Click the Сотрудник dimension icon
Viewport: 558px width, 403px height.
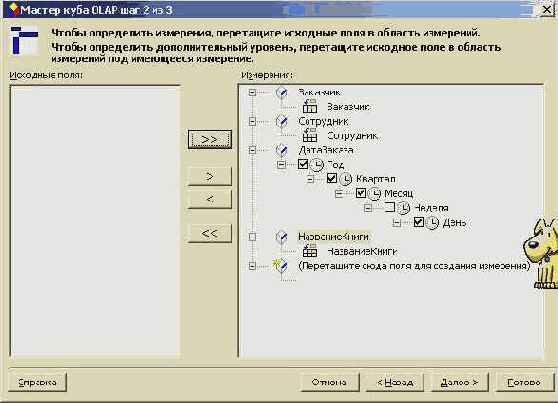(281, 122)
